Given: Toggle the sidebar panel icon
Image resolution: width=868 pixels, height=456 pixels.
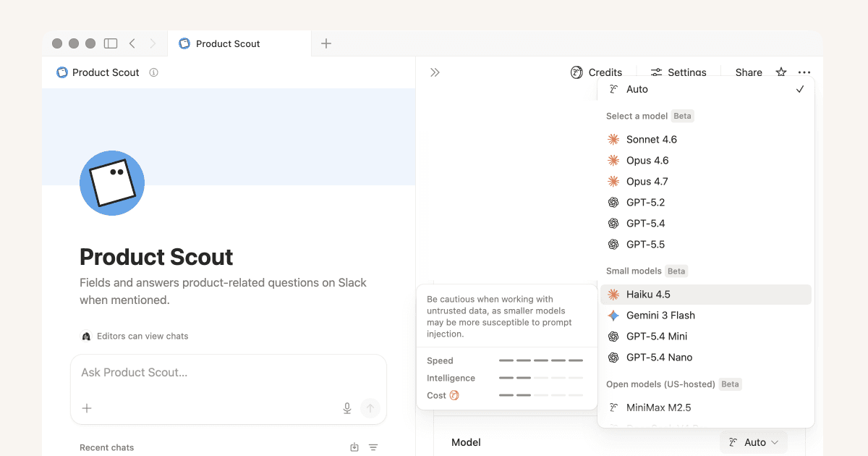Looking at the screenshot, I should pos(111,43).
